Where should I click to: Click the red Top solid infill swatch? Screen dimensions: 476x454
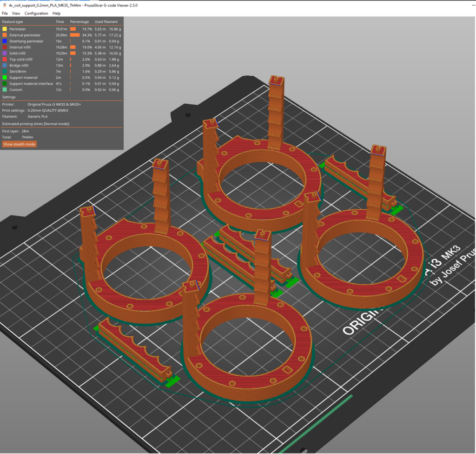click(5, 59)
